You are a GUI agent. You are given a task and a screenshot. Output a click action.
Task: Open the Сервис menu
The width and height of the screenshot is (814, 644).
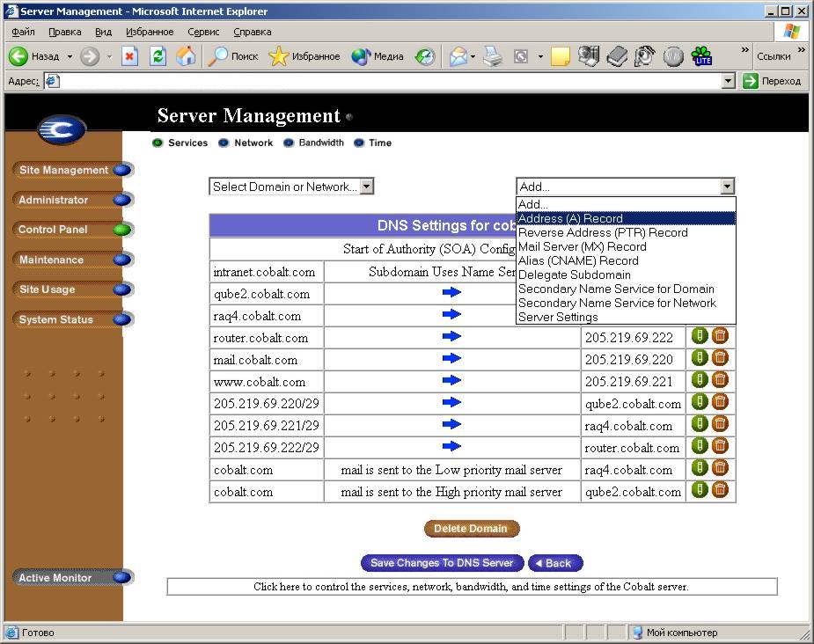[203, 32]
